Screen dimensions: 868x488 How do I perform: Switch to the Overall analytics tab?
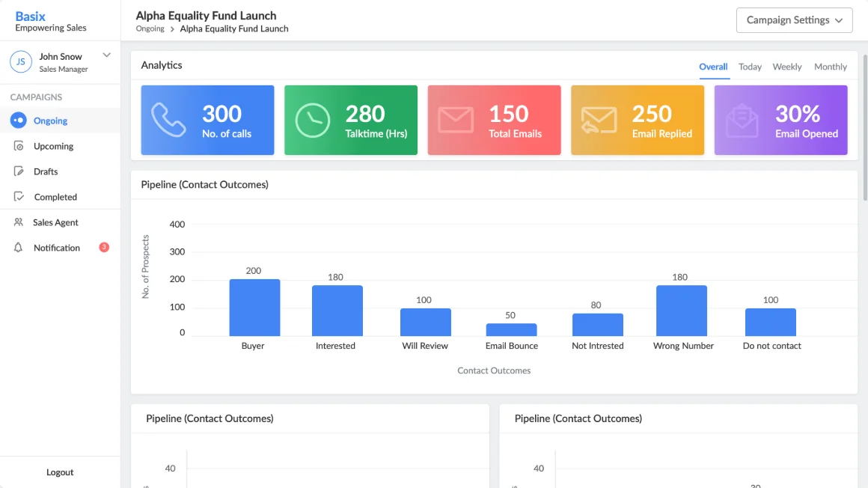click(713, 67)
